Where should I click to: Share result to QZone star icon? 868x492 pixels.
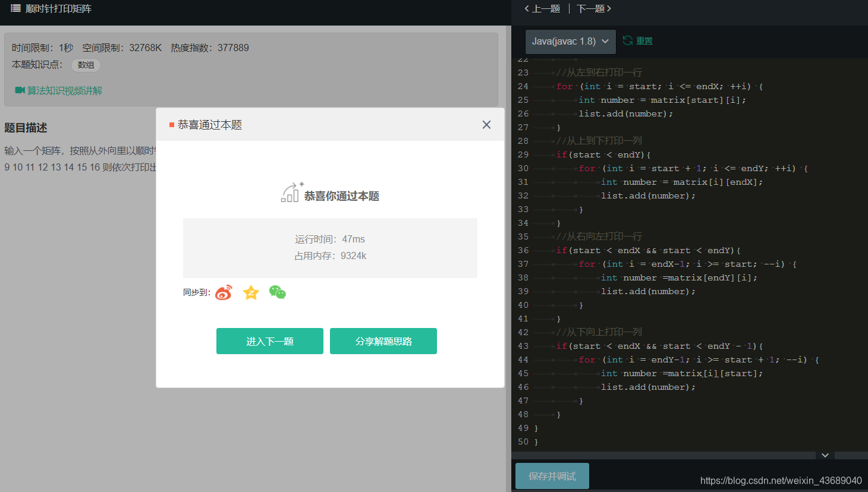pos(251,292)
